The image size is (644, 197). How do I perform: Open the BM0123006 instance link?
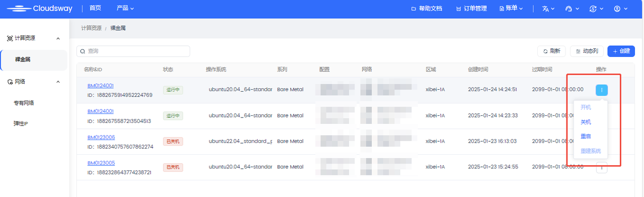101,137
